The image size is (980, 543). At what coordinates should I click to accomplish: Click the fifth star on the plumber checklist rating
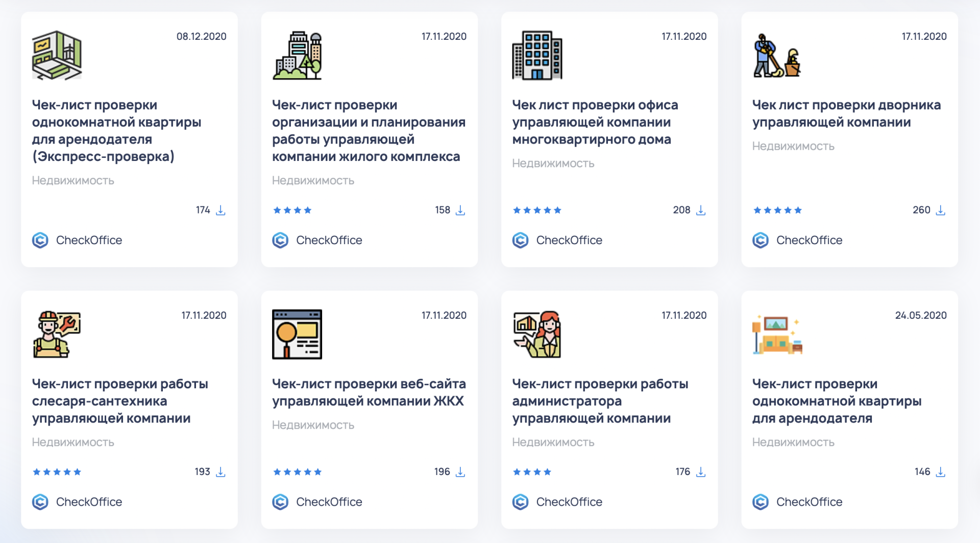[78, 472]
